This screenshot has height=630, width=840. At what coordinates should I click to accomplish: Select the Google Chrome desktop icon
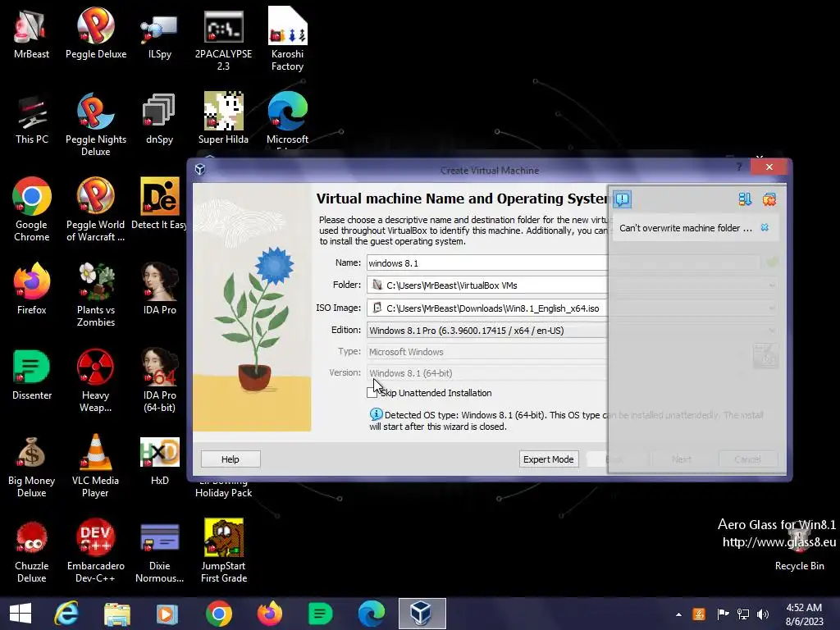pyautogui.click(x=32, y=211)
